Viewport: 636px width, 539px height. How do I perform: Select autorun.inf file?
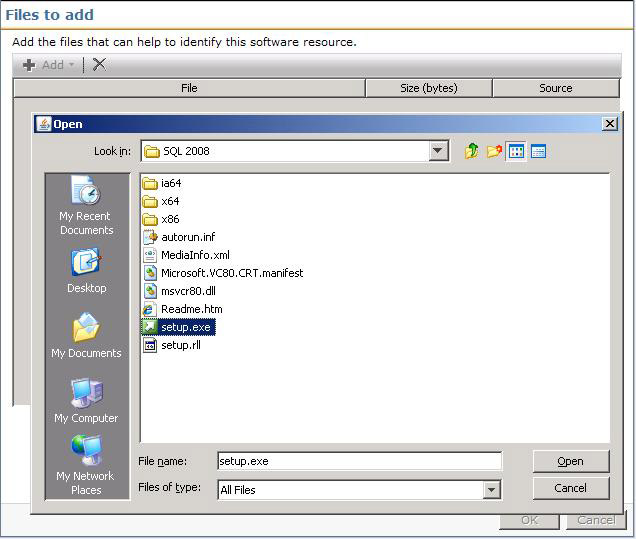[x=179, y=237]
